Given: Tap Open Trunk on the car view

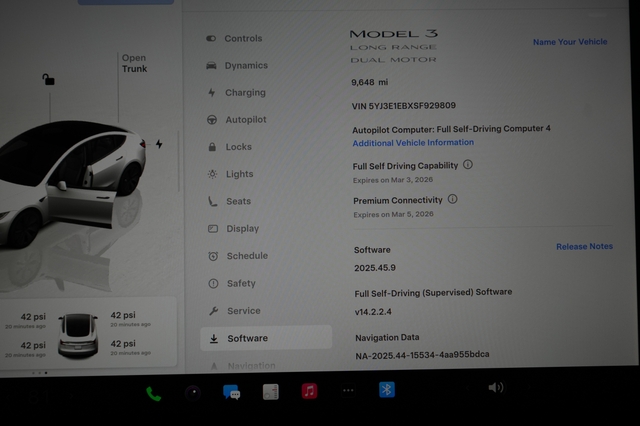Looking at the screenshot, I should tap(134, 63).
